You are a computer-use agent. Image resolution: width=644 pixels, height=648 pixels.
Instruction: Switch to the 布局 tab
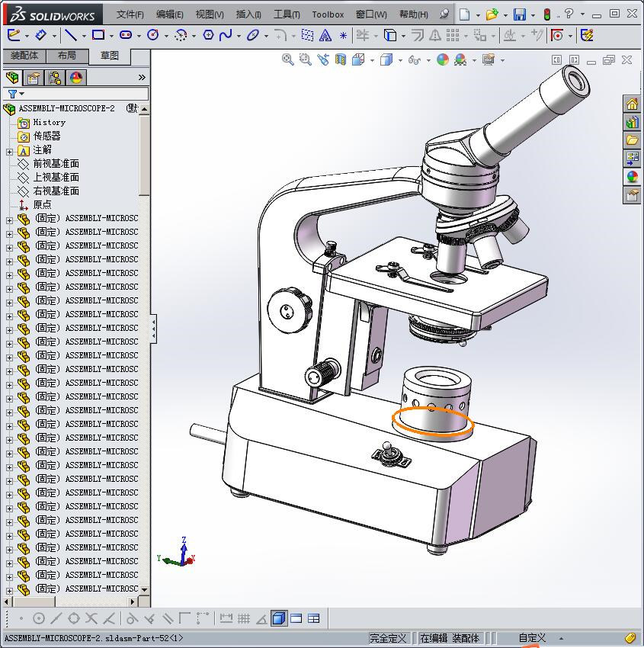(x=67, y=56)
